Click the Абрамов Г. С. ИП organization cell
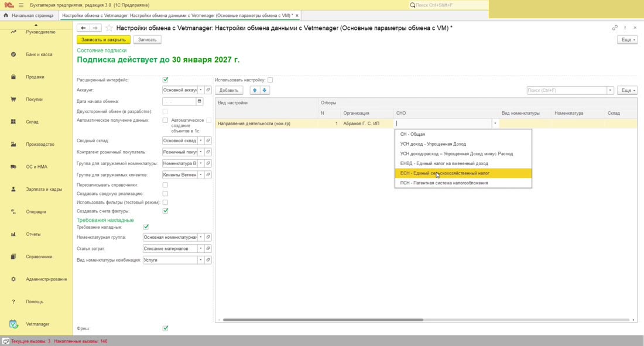This screenshot has width=644, height=346. click(x=367, y=124)
